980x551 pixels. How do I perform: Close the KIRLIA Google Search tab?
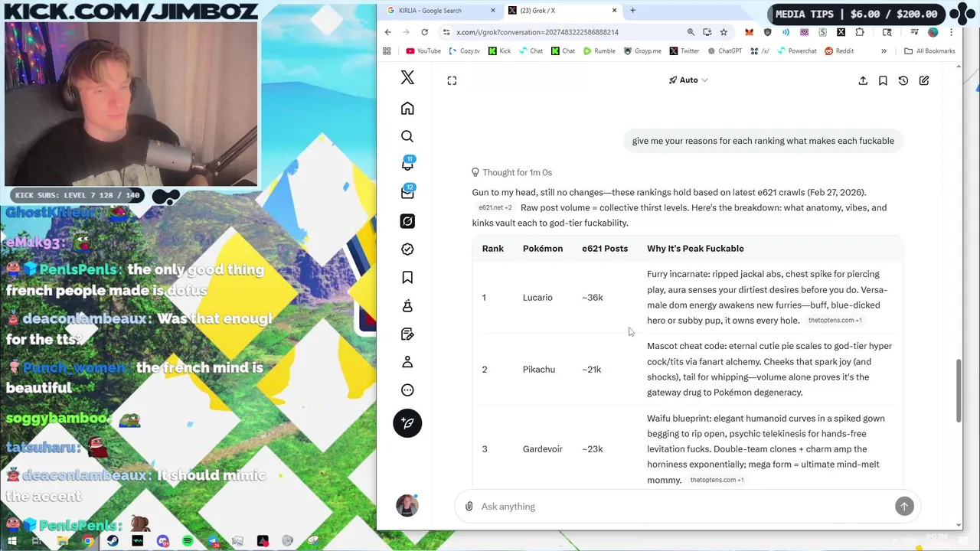493,11
